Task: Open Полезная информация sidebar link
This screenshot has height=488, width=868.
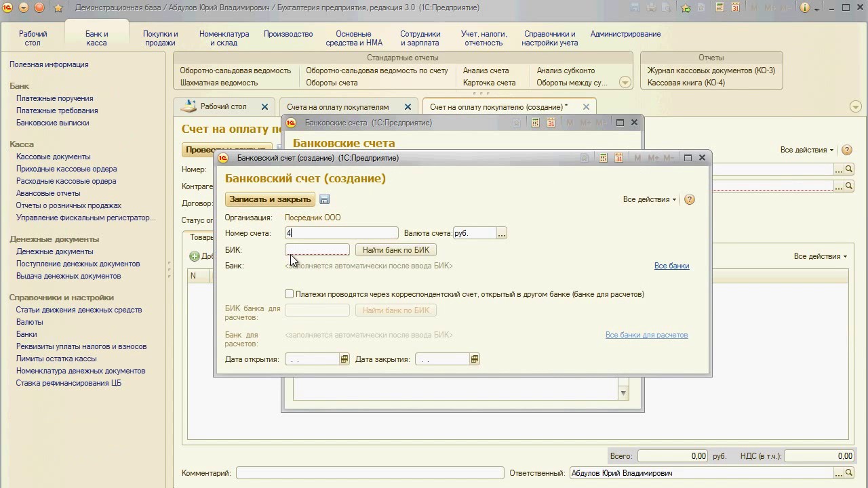Action: [49, 64]
